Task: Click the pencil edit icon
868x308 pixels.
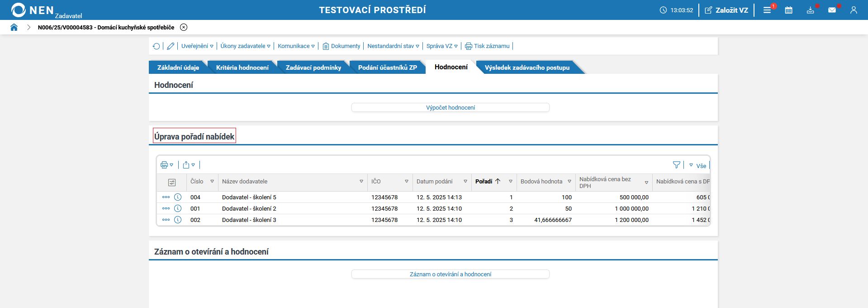Action: pyautogui.click(x=171, y=46)
